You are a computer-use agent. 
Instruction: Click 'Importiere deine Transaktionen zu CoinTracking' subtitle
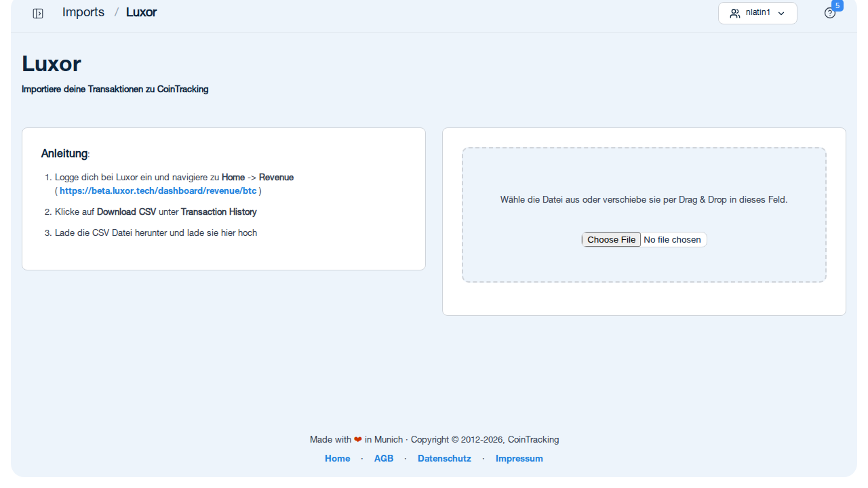(x=115, y=89)
